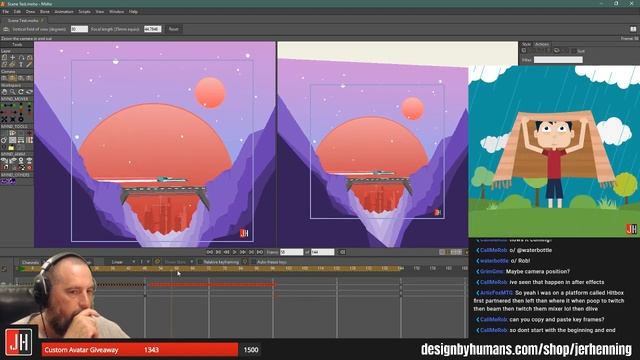Image resolution: width=640 pixels, height=360 pixels.
Task: Open the Linear interpolation dropdown
Action: [x=123, y=262]
